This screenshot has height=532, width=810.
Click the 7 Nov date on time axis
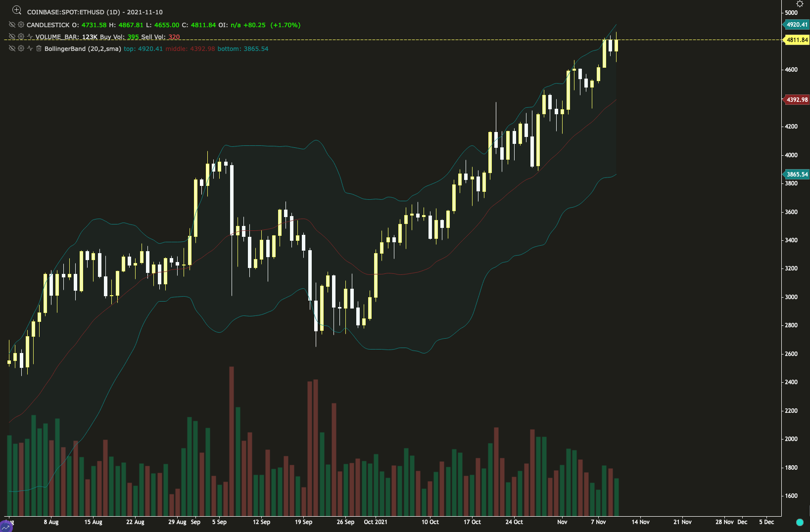pos(598,522)
